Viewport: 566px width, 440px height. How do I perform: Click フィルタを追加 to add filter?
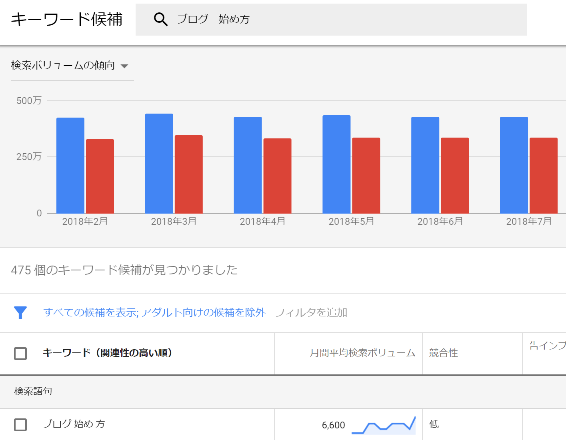[312, 312]
